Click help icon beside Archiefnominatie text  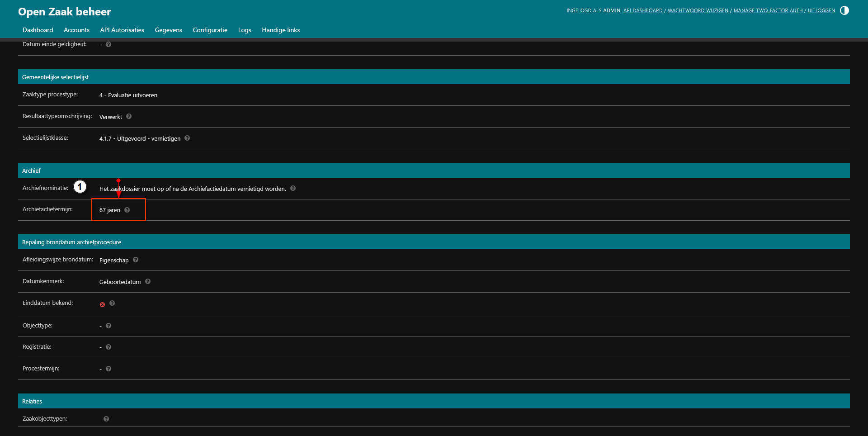293,189
